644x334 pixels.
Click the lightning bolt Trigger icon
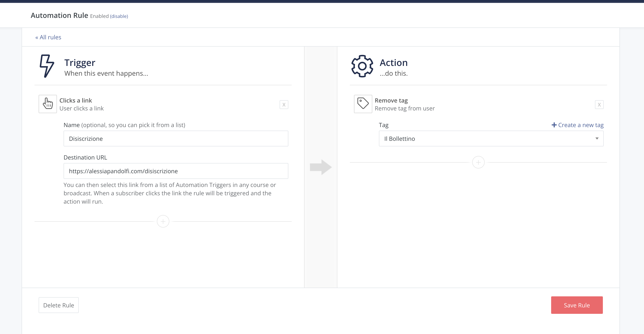pyautogui.click(x=47, y=66)
